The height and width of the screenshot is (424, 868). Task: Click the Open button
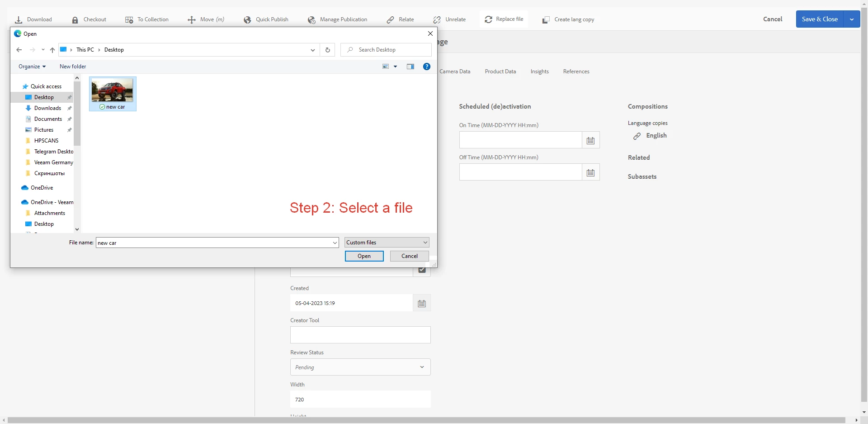click(x=364, y=256)
